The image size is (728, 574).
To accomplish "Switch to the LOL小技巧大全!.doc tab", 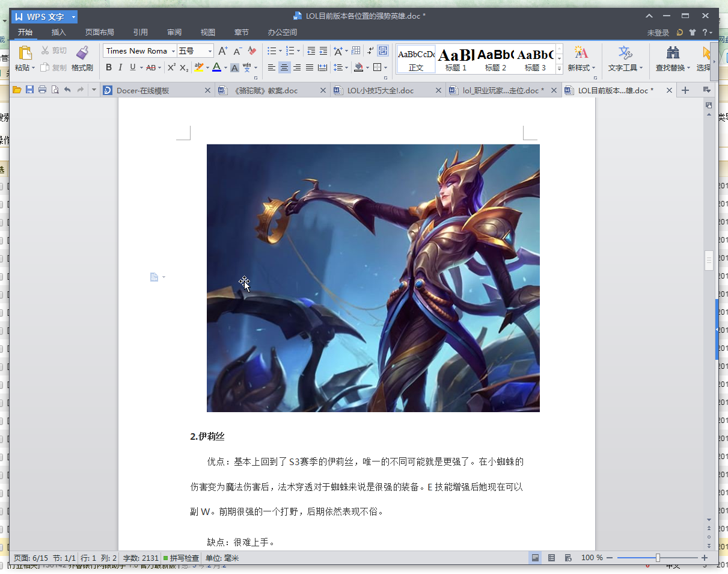I will [x=388, y=90].
